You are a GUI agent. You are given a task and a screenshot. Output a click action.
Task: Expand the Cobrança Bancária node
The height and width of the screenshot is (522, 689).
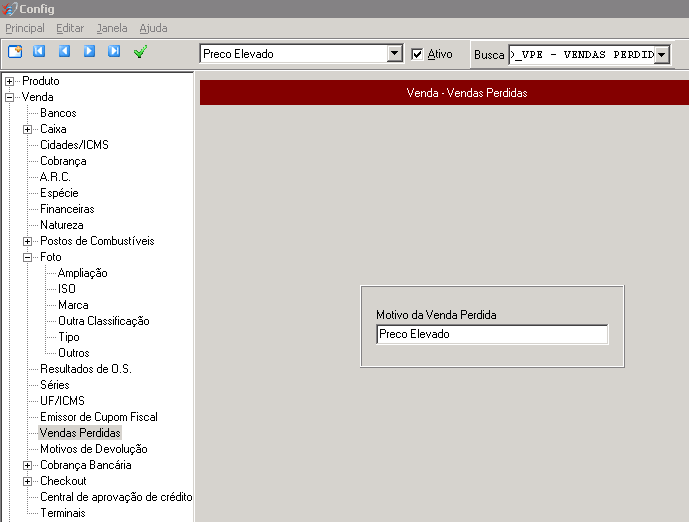[27, 466]
